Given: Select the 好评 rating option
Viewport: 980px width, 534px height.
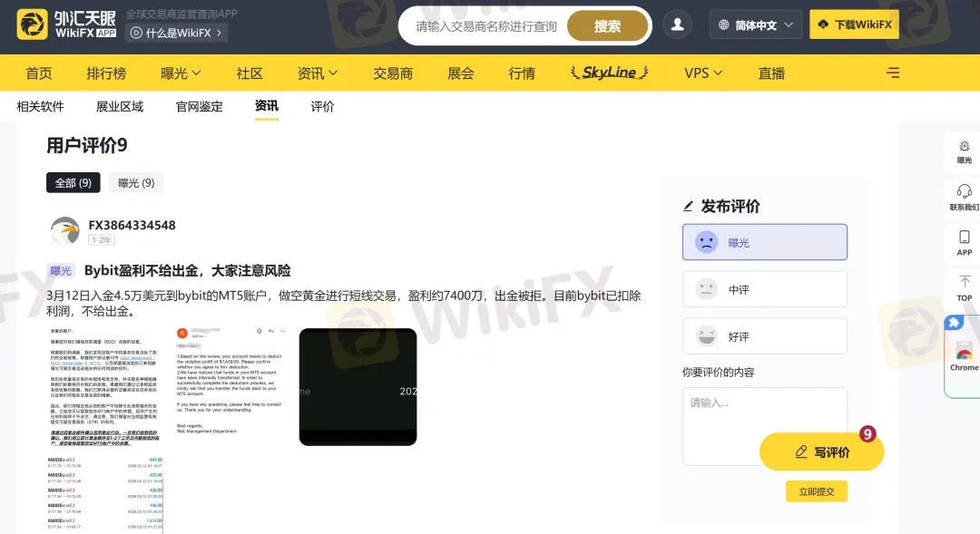Looking at the screenshot, I should pyautogui.click(x=765, y=335).
